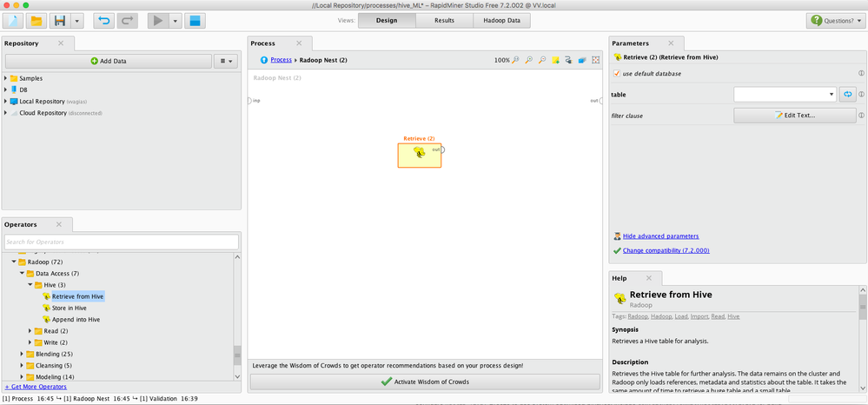Image resolution: width=868 pixels, height=405 pixels.
Task: Expand the Cloud Repository node
Action: pos(5,113)
